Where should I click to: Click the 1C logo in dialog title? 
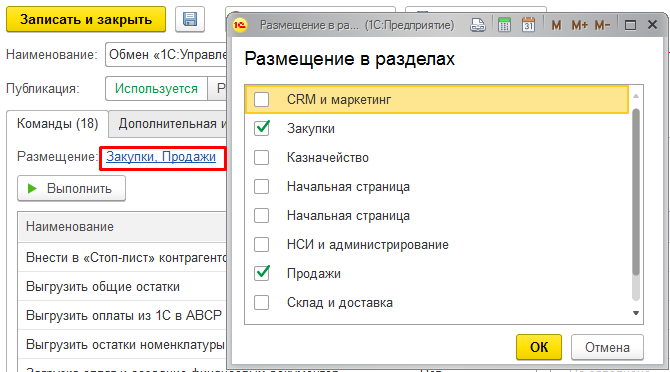click(240, 25)
